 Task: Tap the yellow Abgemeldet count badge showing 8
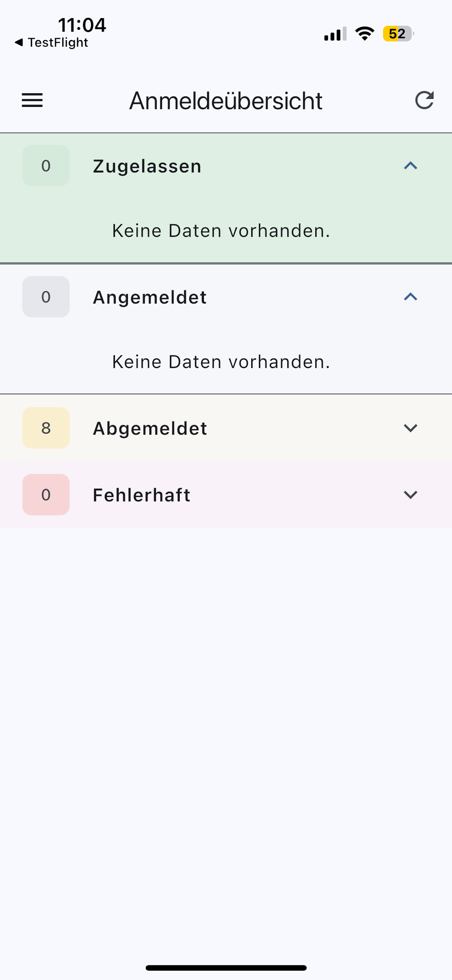(46, 428)
